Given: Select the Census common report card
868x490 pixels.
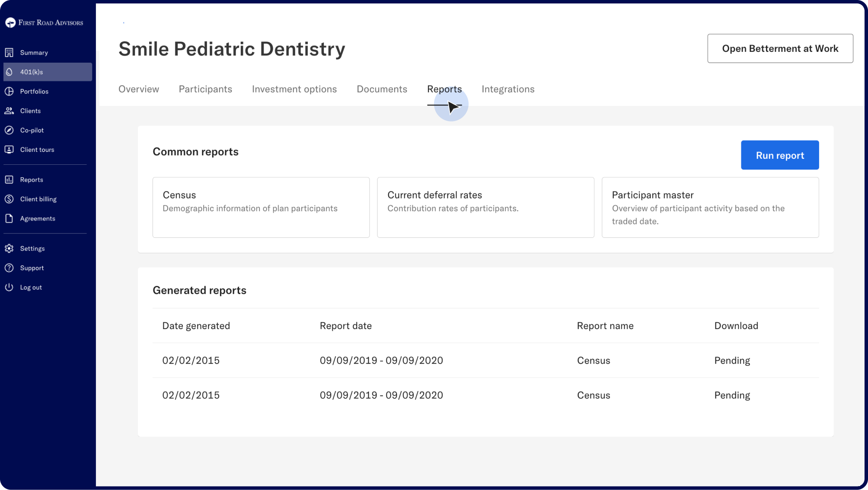Looking at the screenshot, I should 261,207.
